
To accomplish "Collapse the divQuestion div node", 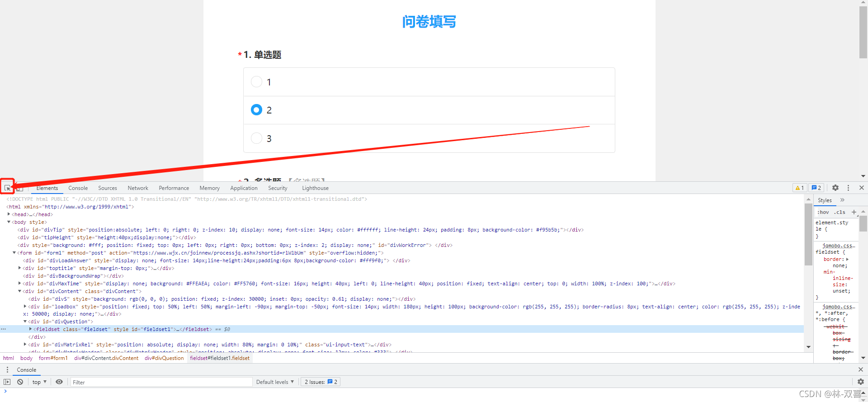I will [25, 322].
